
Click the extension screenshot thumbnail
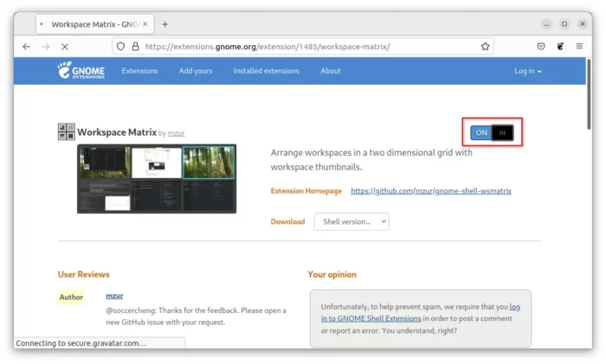click(x=157, y=179)
